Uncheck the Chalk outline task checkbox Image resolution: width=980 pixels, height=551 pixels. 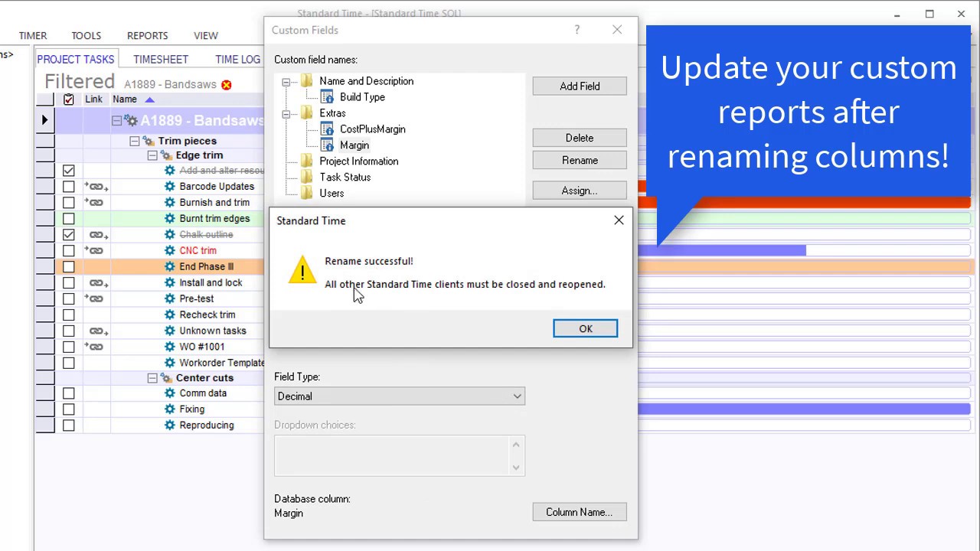(x=69, y=235)
